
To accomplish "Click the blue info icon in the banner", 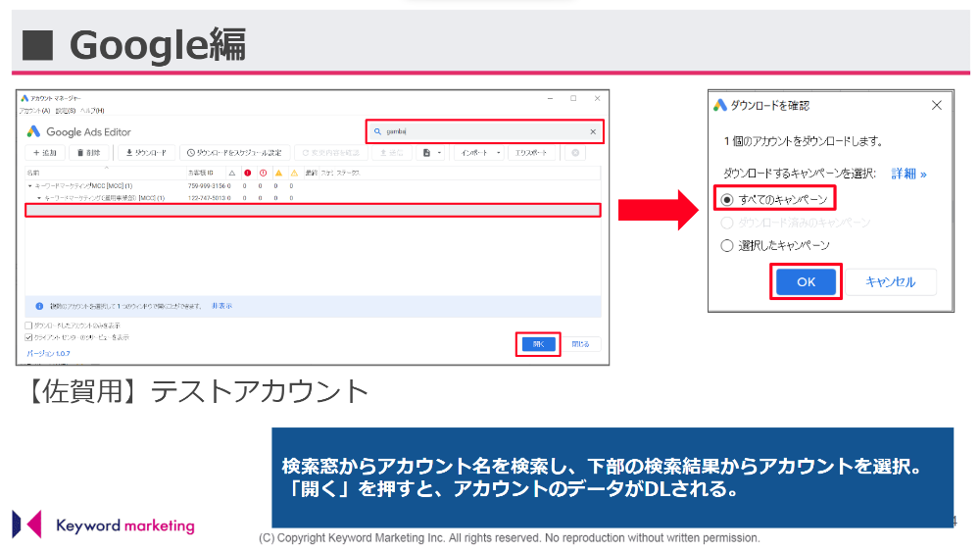I will (x=39, y=306).
